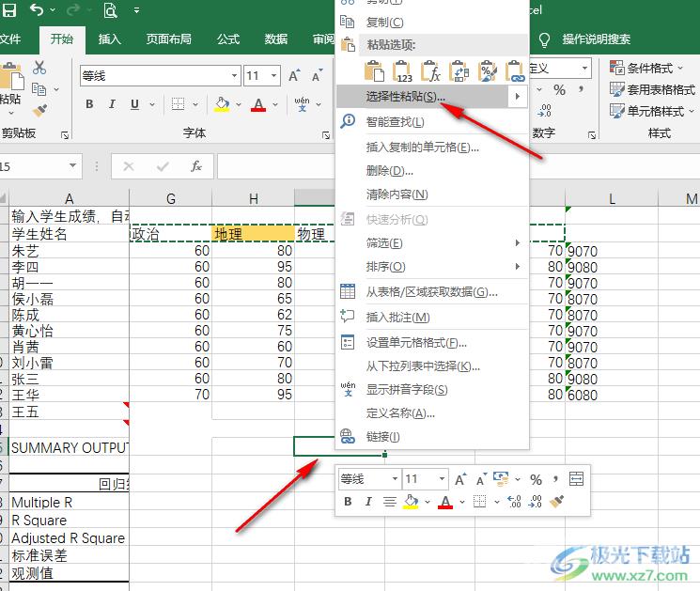This screenshot has width=700, height=591.
Task: Choose the Paste Link icon
Action: (515, 71)
